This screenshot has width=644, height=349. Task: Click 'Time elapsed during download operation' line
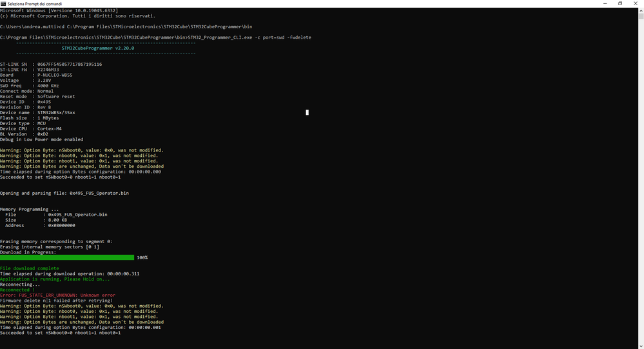[x=70, y=274]
